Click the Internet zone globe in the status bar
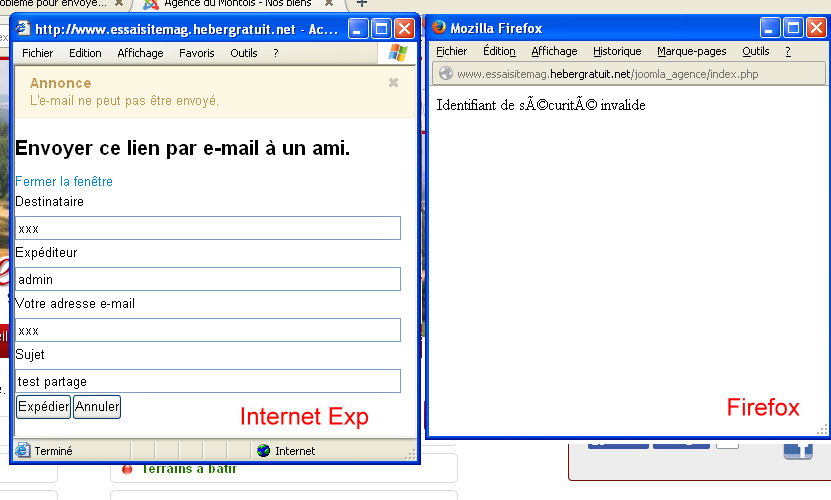The width and height of the screenshot is (831, 500). pos(263,451)
